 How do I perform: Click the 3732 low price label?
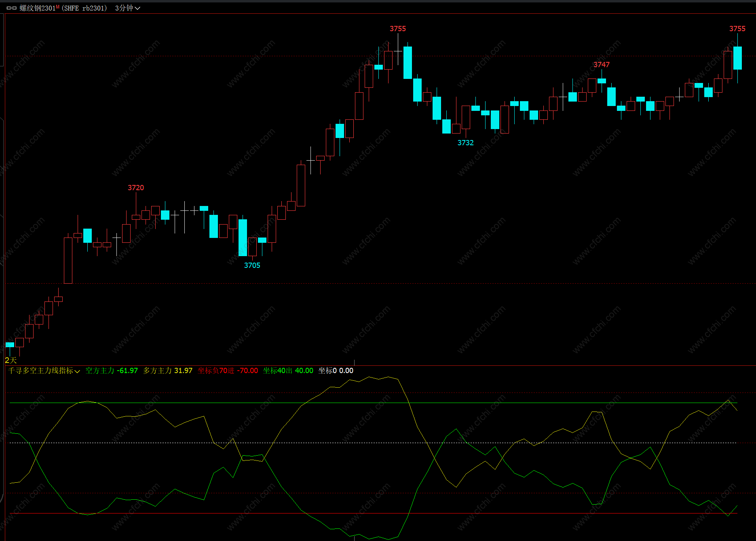[466, 143]
